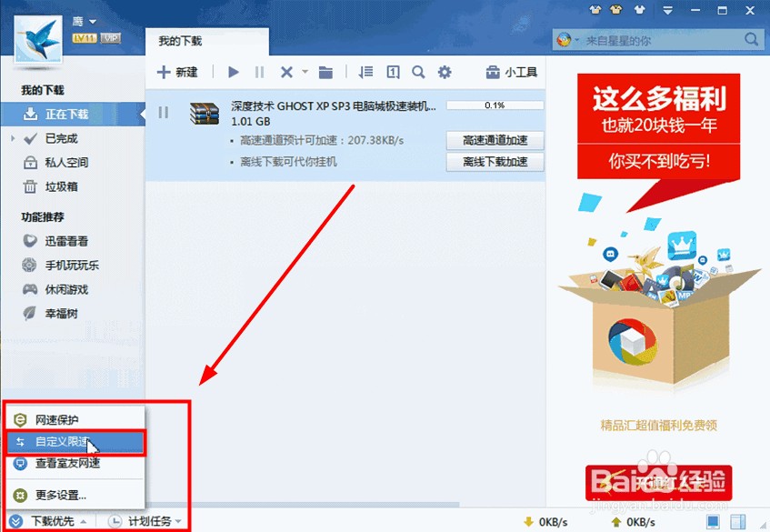Open the 已完成 list
770x532 pixels.
click(61, 138)
